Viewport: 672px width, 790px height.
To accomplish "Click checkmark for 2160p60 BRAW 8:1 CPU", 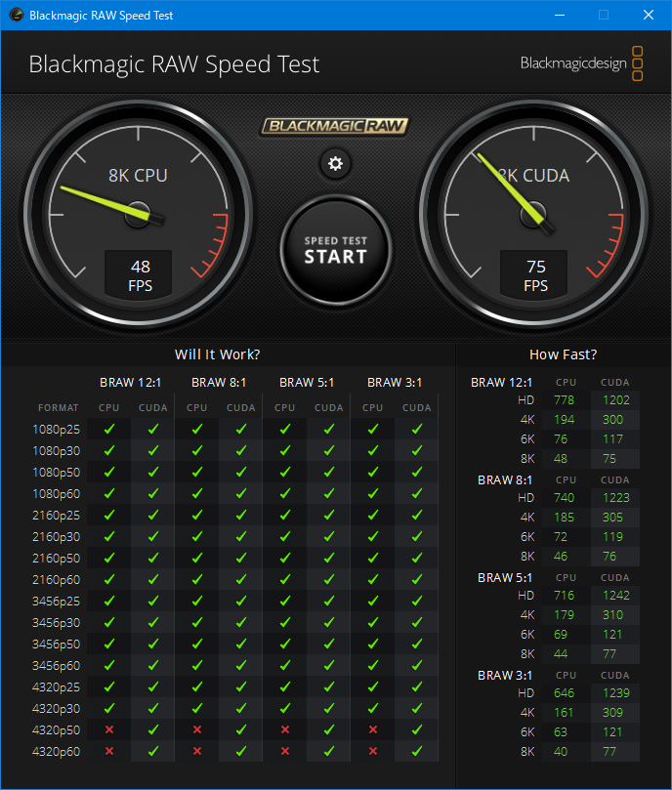I will click(197, 579).
